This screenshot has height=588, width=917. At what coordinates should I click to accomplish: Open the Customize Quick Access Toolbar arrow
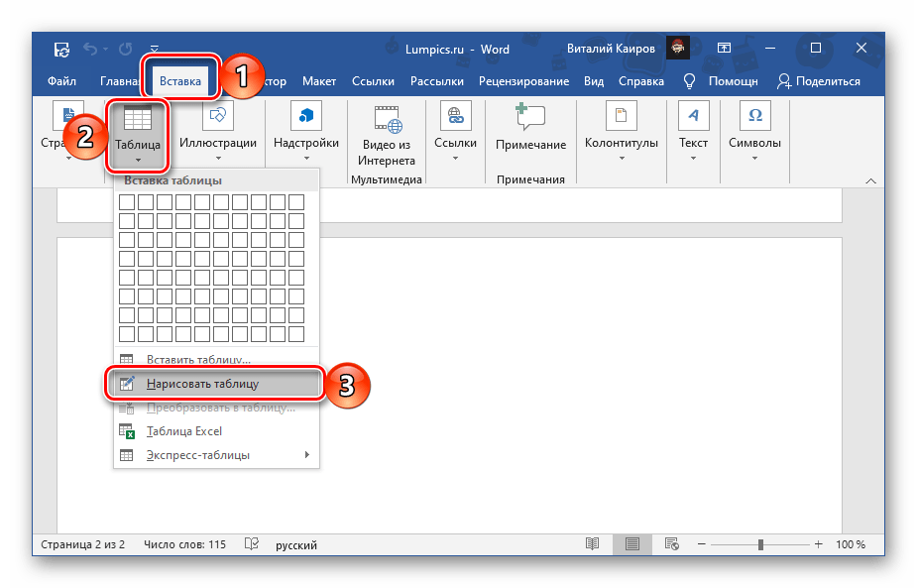point(154,49)
